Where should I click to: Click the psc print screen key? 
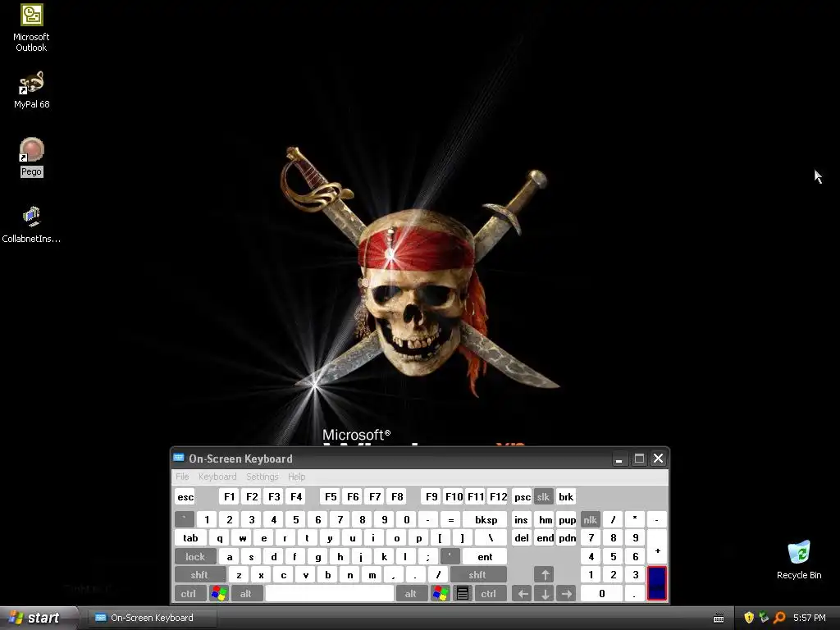[x=522, y=496]
